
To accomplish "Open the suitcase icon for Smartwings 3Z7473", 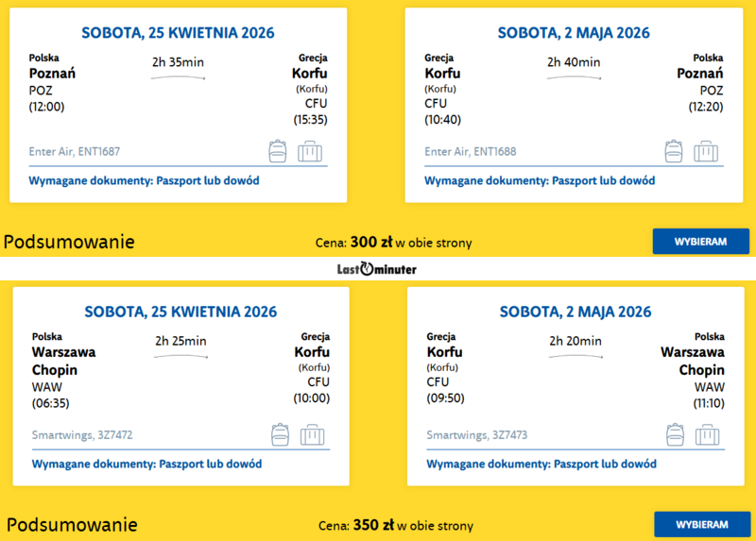I will pos(707,434).
